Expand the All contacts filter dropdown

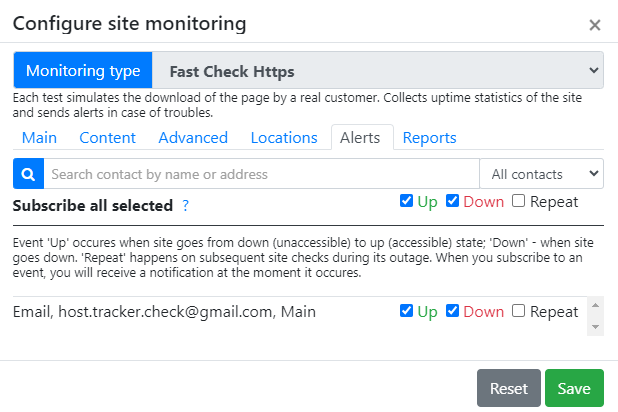coord(542,174)
